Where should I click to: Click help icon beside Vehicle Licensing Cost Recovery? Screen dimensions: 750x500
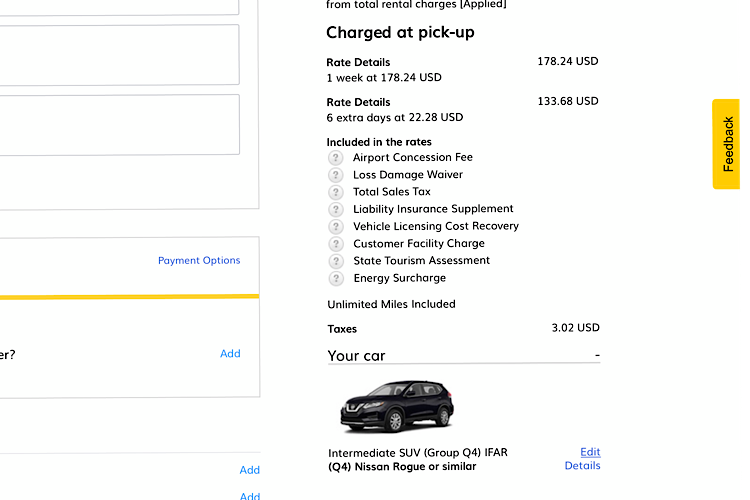tap(336, 226)
